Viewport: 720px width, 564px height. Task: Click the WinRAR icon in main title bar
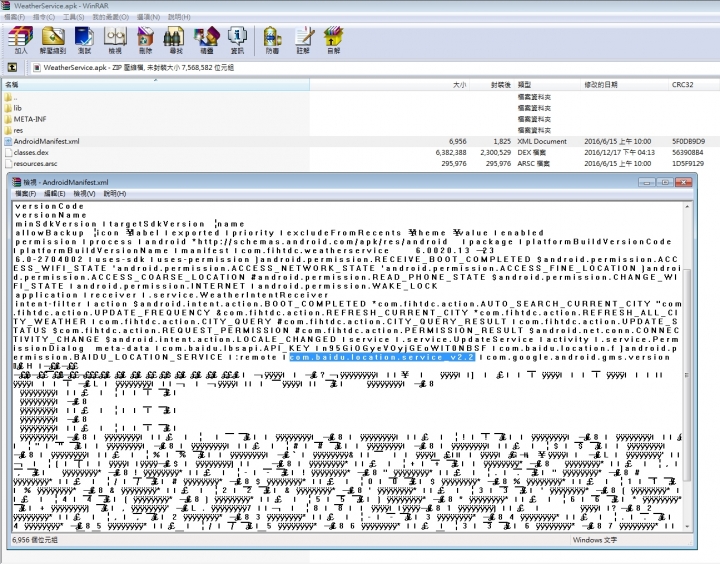coord(6,6)
